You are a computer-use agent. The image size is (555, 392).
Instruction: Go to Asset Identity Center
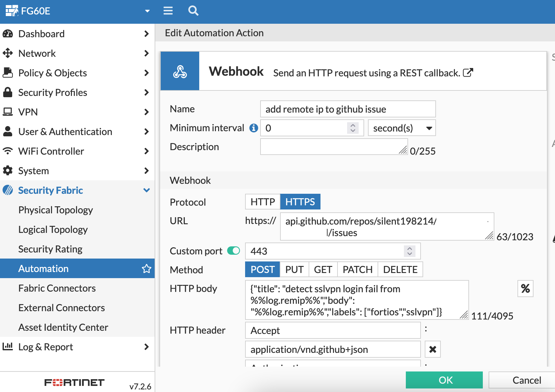(x=63, y=327)
